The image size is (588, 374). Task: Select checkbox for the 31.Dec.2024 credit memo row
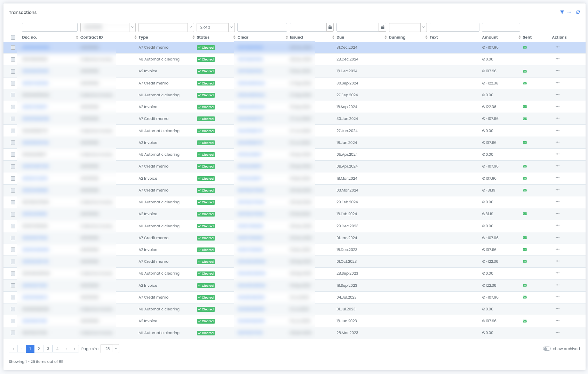pos(13,47)
